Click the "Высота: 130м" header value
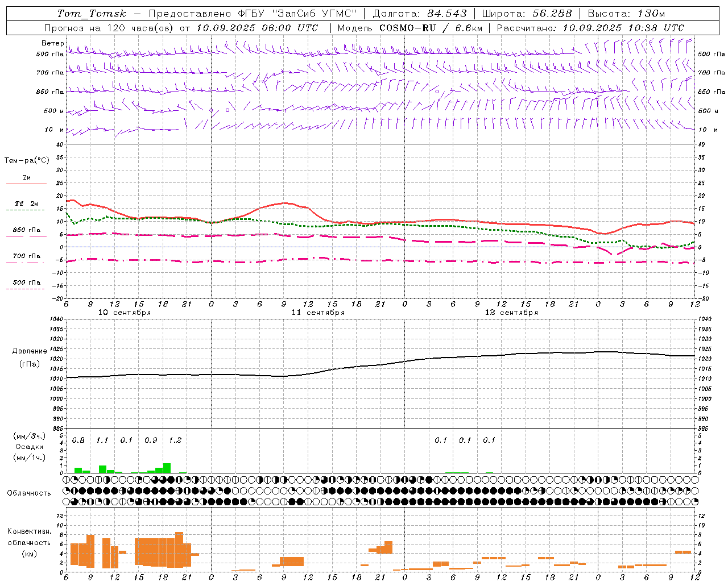The height and width of the screenshot is (582, 728). (626, 14)
